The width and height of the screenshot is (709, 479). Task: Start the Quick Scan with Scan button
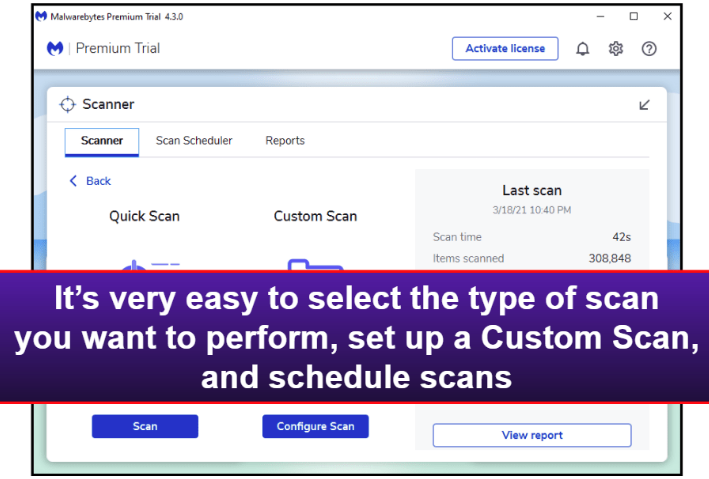coord(145,426)
